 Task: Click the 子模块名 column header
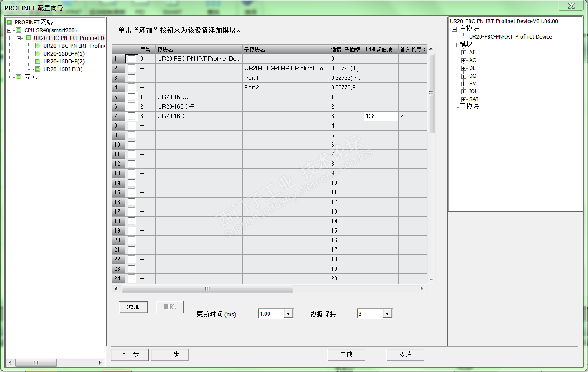pos(286,49)
